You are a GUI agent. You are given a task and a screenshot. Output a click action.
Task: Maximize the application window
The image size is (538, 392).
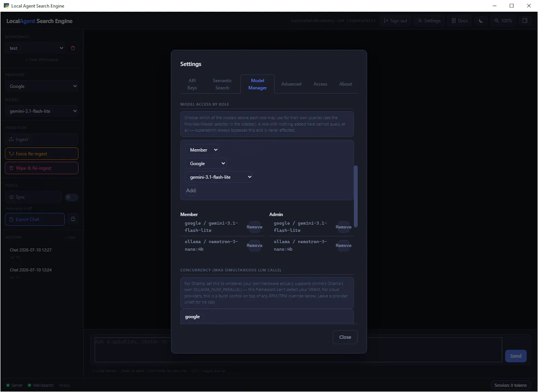(511, 6)
